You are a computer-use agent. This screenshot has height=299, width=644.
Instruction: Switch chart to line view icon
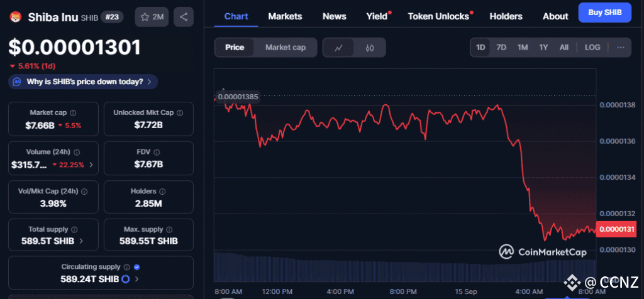pyautogui.click(x=338, y=48)
